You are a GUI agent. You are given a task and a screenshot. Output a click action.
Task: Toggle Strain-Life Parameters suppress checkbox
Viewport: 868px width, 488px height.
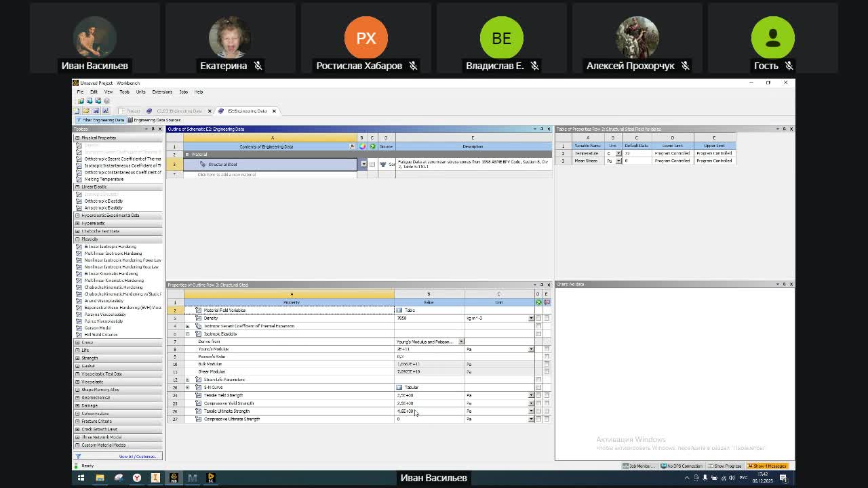pos(538,380)
